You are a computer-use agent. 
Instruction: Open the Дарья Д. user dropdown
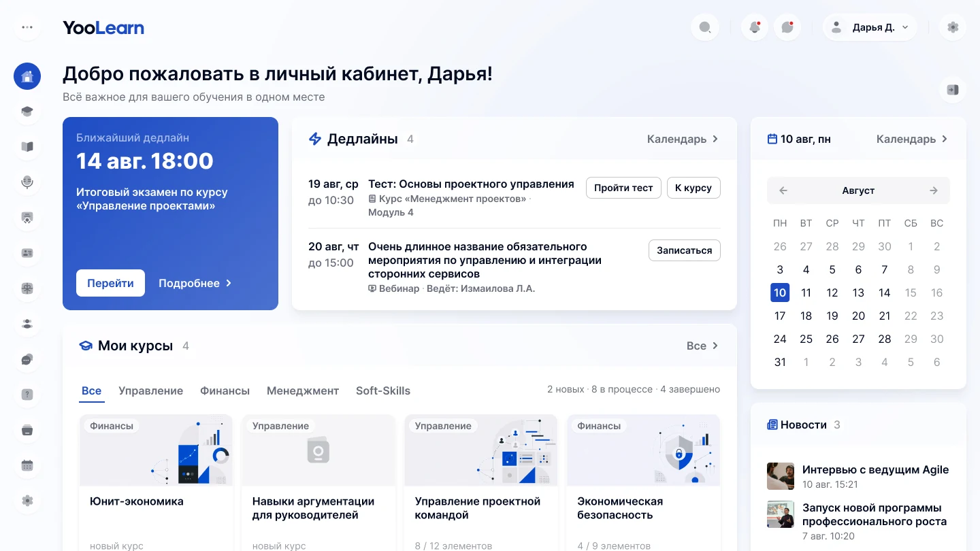tap(870, 27)
